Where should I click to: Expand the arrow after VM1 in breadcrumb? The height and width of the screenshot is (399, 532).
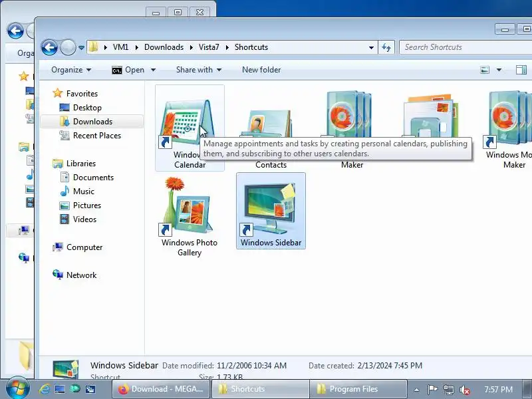pyautogui.click(x=137, y=47)
